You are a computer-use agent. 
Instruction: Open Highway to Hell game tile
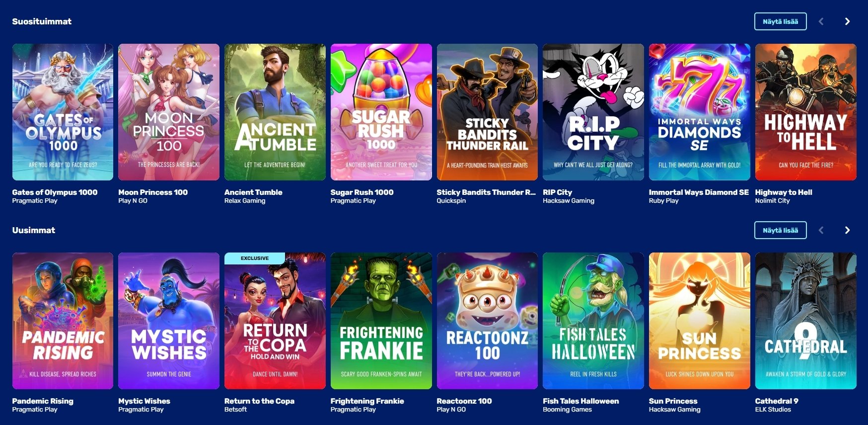click(805, 112)
